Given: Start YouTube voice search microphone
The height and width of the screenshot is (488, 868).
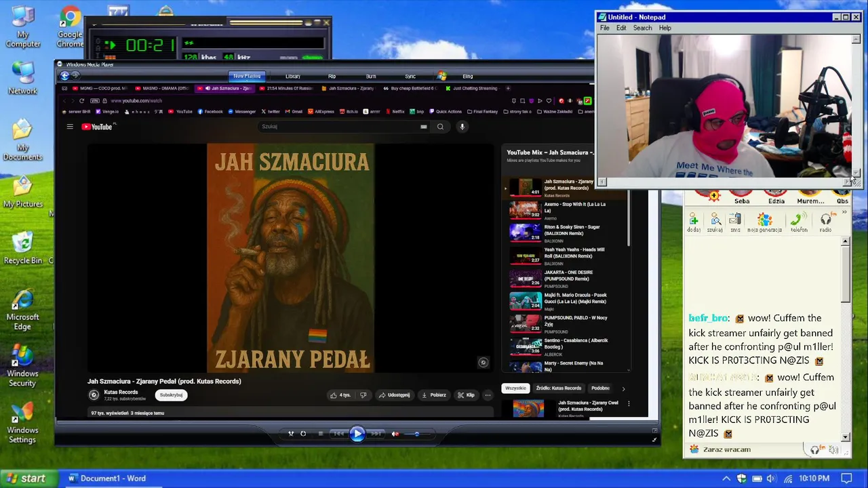Looking at the screenshot, I should click(462, 127).
